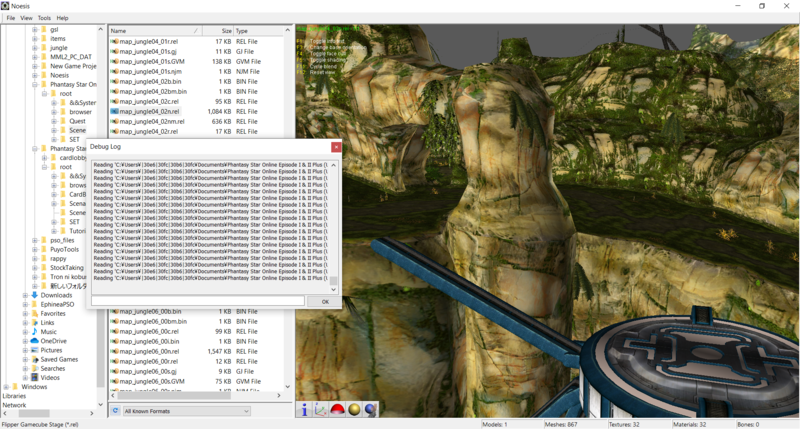The height and width of the screenshot is (429, 800).
Task: Select file map_jungle06_00c.rel
Action: coord(149,332)
